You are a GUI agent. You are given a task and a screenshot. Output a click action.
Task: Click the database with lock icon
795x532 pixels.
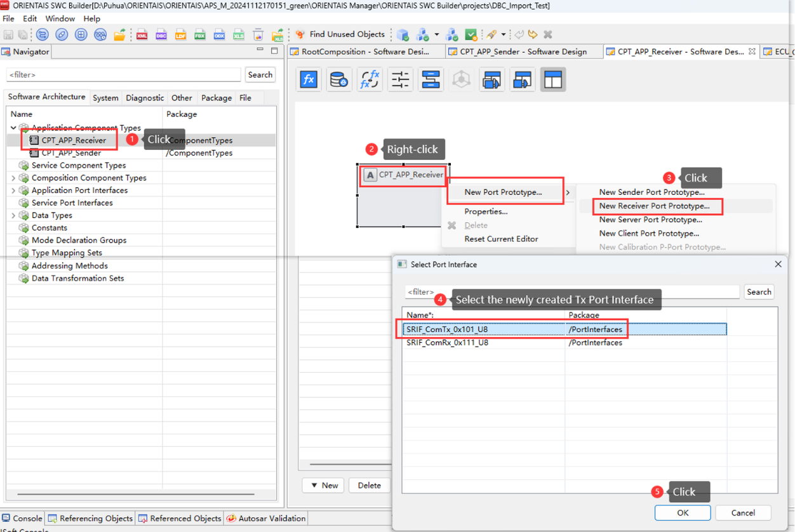pos(339,80)
